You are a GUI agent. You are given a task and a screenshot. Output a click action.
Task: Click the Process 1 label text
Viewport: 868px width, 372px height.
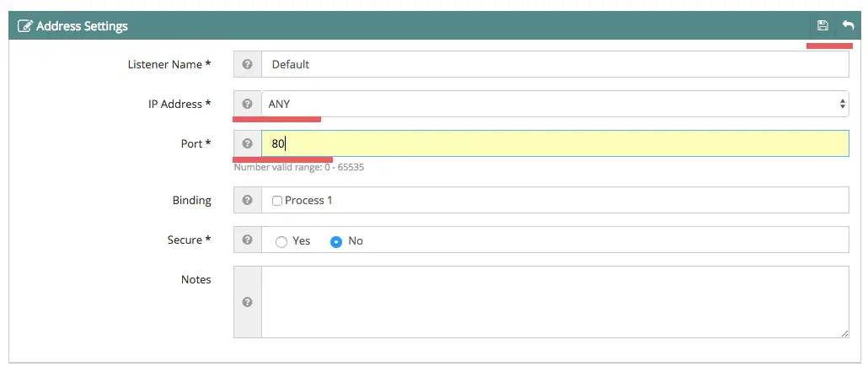point(308,200)
